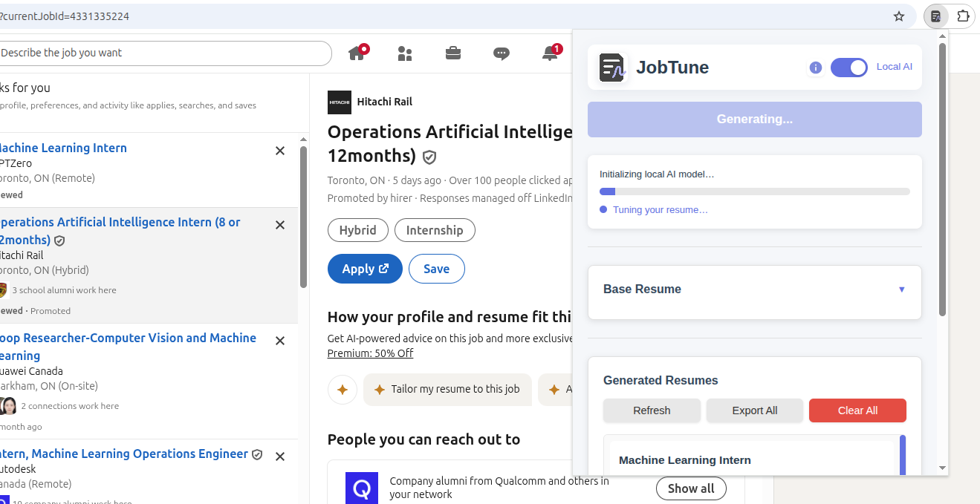Click the Internship tag pill
Image resolution: width=980 pixels, height=504 pixels.
click(x=435, y=230)
